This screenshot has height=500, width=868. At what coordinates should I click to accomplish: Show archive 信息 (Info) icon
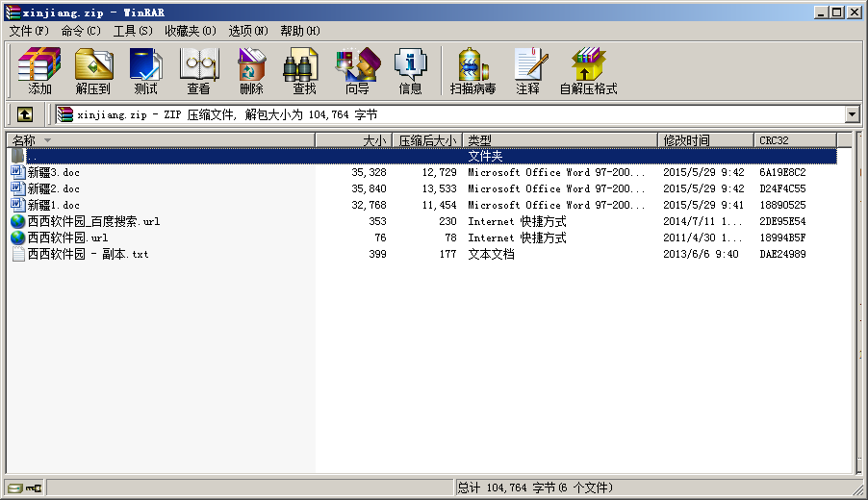pyautogui.click(x=410, y=71)
